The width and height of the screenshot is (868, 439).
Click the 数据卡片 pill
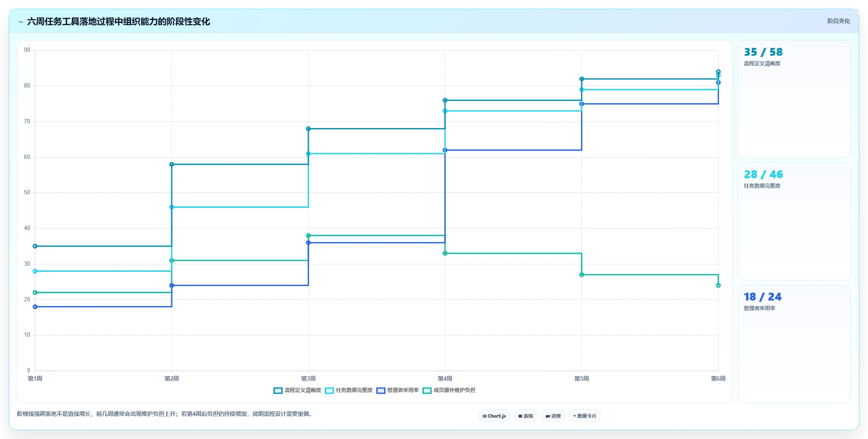click(584, 416)
